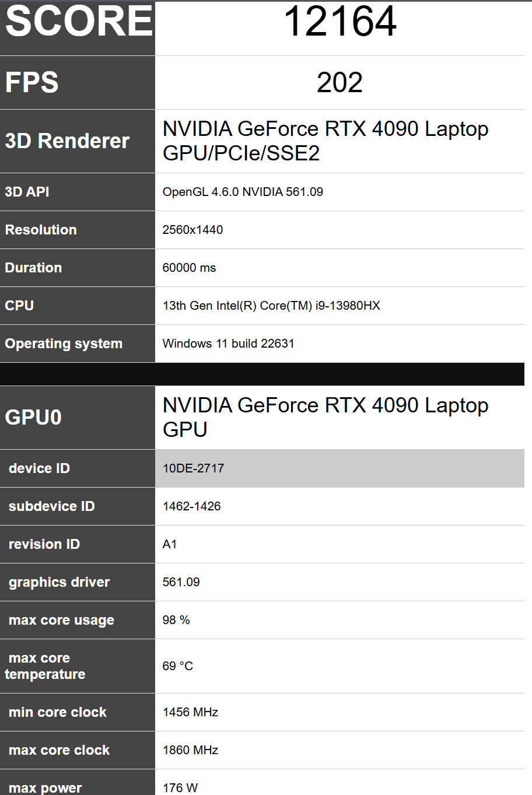Select the GPU0 header label
Screen dimensions: 532x795
[33, 418]
